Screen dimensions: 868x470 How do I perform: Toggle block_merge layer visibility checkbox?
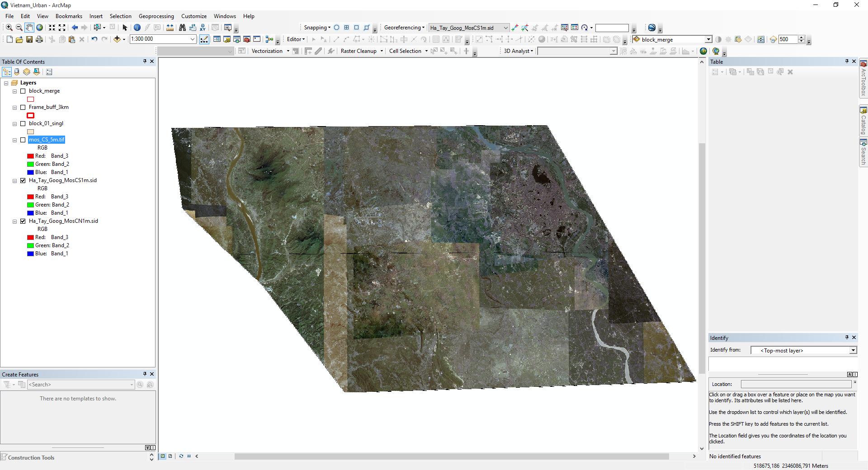click(x=23, y=91)
